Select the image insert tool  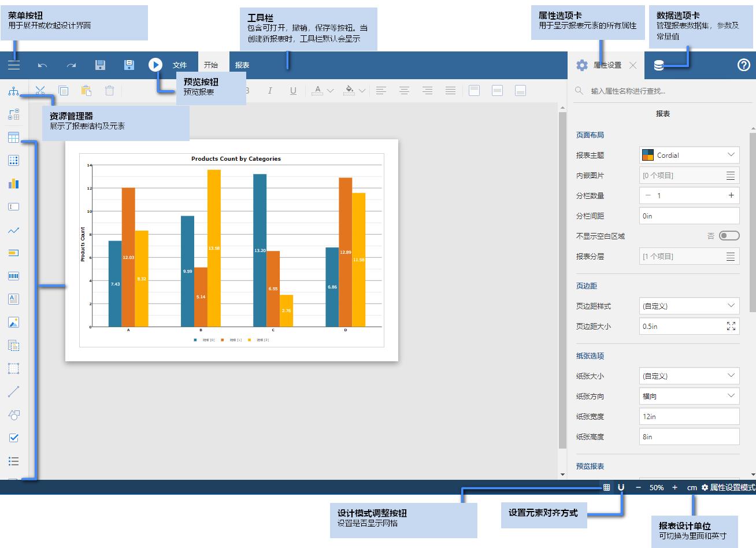(13, 322)
